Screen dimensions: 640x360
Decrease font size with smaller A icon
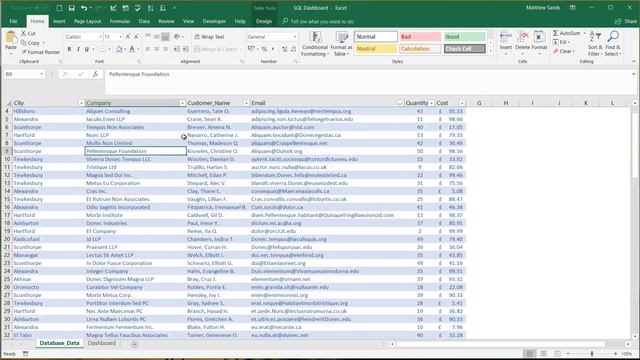pyautogui.click(x=136, y=37)
